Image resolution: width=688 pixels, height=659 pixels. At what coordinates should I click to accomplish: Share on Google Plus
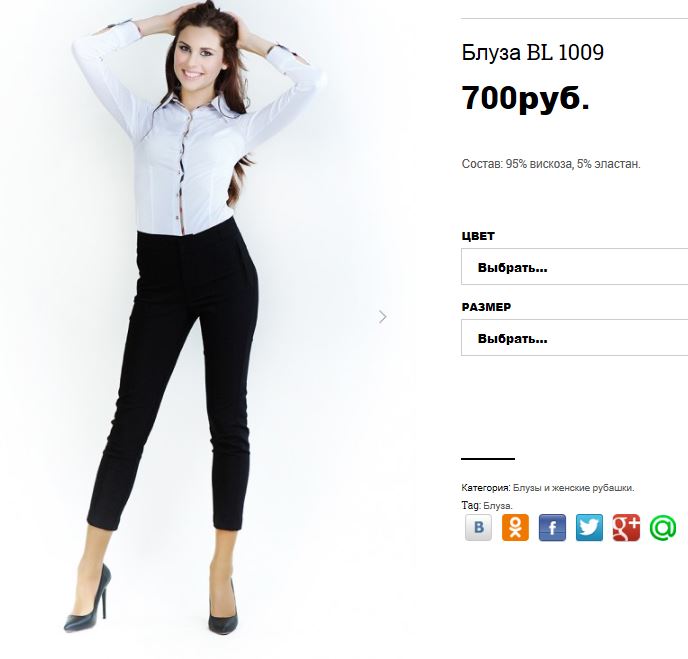(x=626, y=527)
